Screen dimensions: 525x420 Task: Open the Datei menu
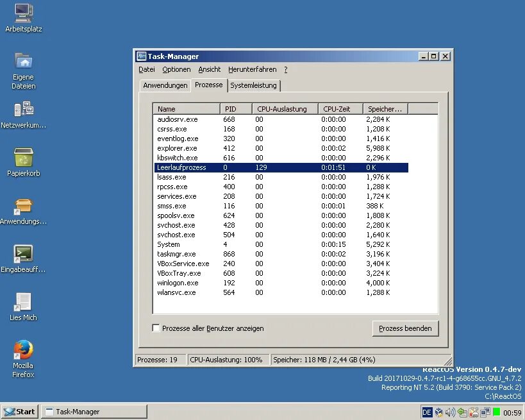[147, 69]
